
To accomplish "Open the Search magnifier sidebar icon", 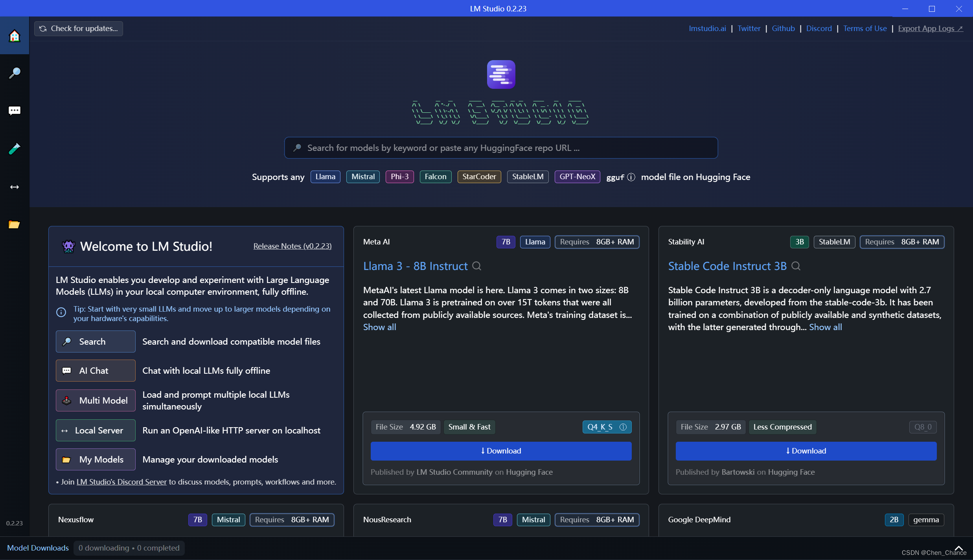I will [15, 73].
